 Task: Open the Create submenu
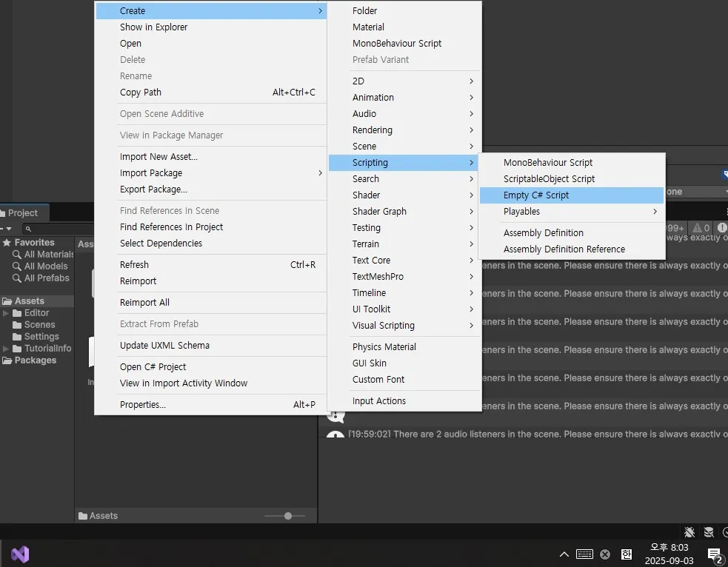(x=211, y=10)
